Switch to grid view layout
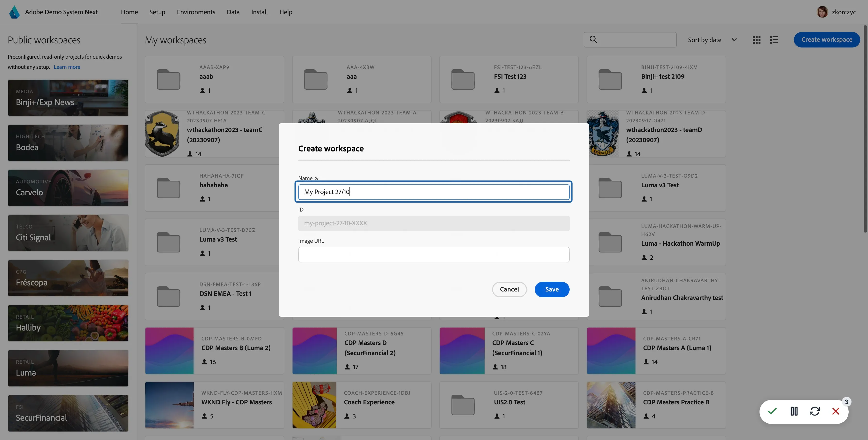The height and width of the screenshot is (440, 868). [x=756, y=40]
